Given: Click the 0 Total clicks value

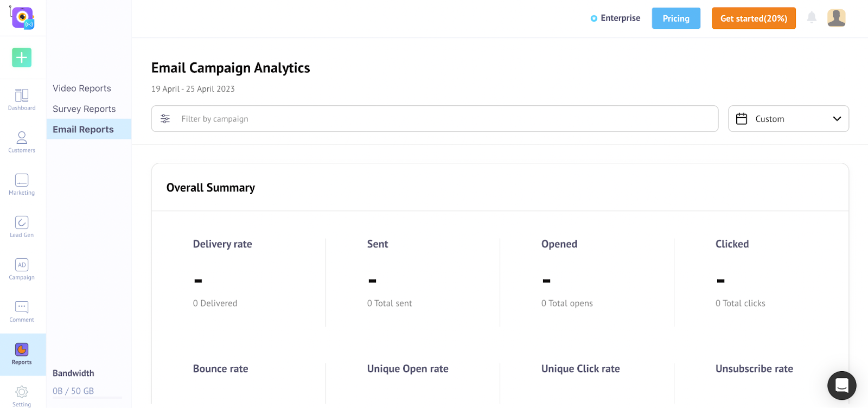Looking at the screenshot, I should click(x=740, y=303).
